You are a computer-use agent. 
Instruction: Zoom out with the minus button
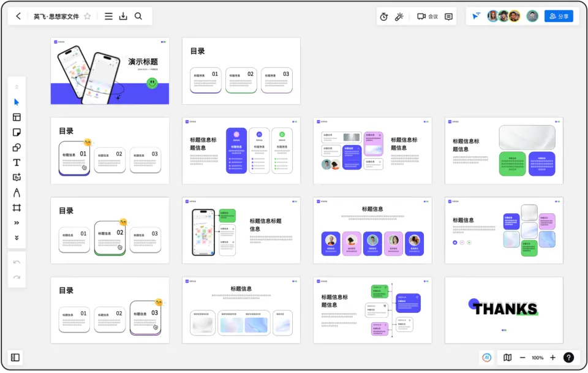522,358
